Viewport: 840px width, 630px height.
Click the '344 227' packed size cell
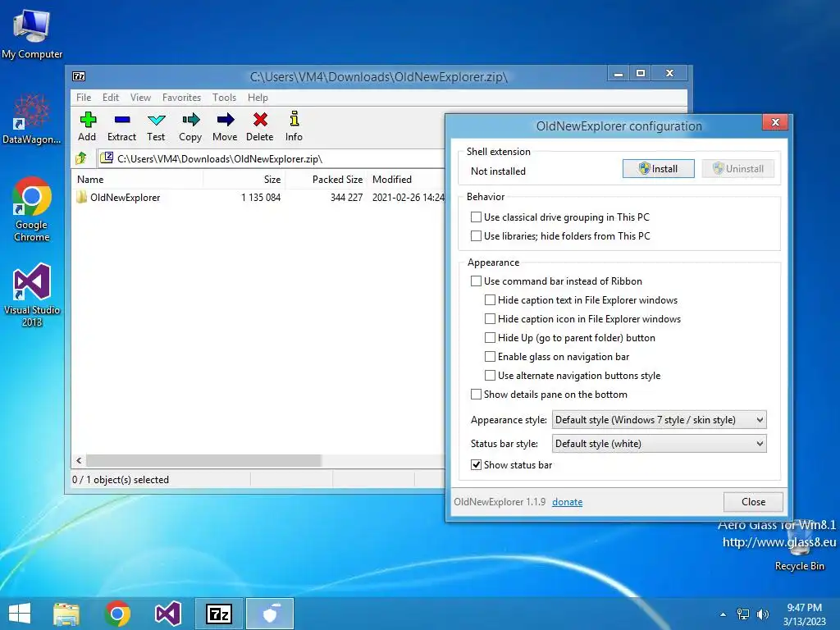pyautogui.click(x=346, y=197)
